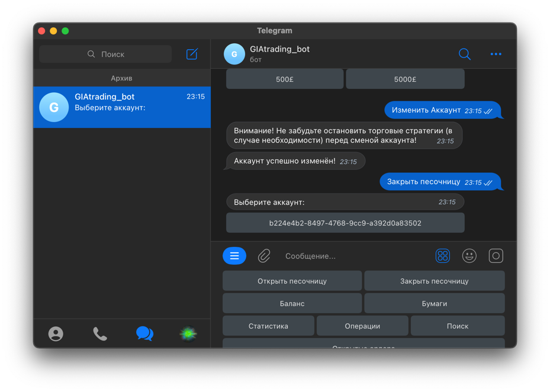Focus the Поиск search field
This screenshot has width=550, height=392.
coord(105,54)
